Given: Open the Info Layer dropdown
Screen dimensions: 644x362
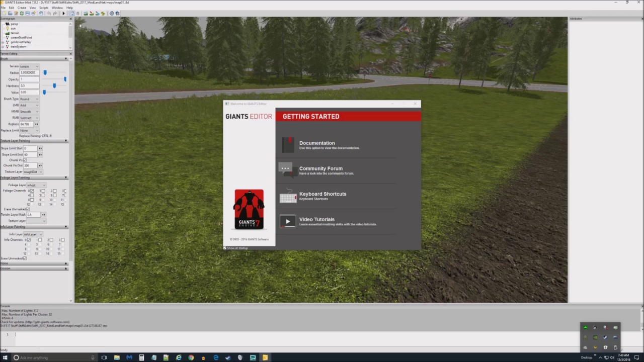Looking at the screenshot, I should pos(33,234).
